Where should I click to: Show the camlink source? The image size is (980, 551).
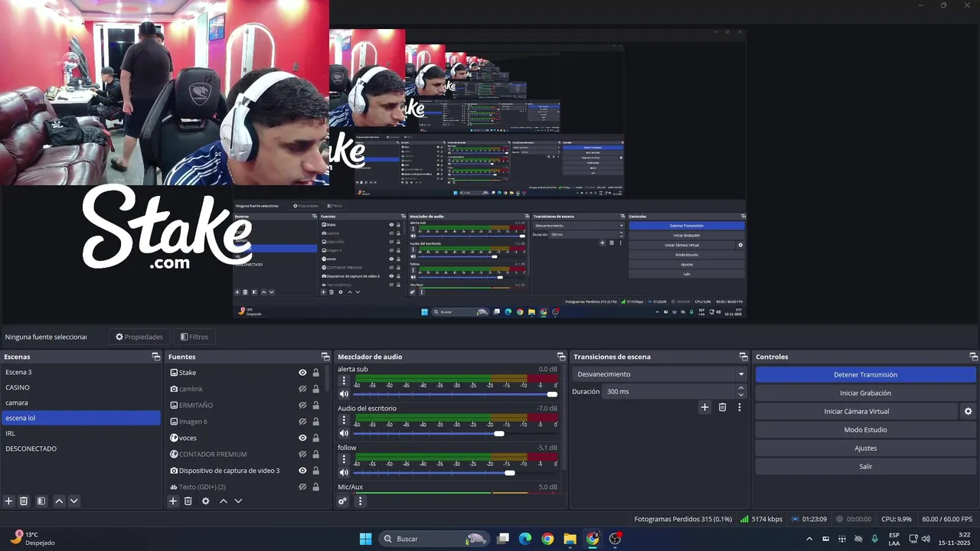pos(302,389)
